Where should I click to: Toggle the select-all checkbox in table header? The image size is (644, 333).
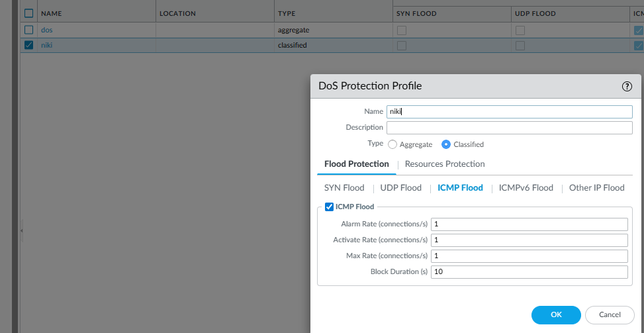[x=28, y=13]
